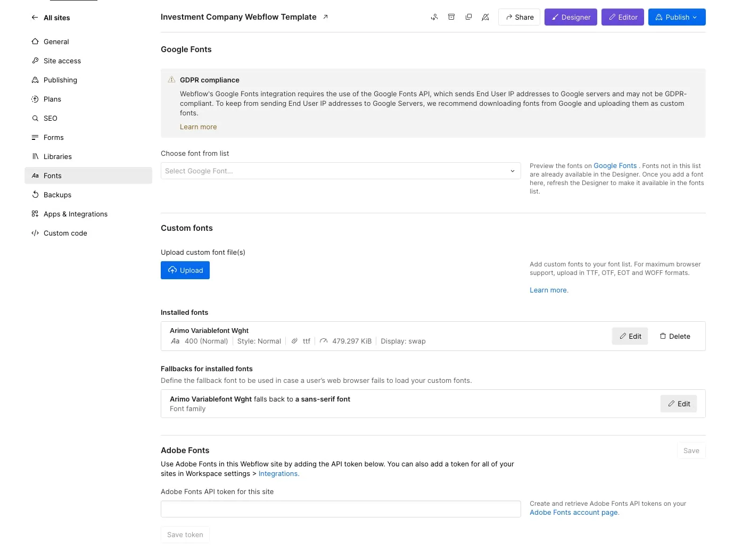Focus the Adobe Fonts API token field

pyautogui.click(x=341, y=509)
